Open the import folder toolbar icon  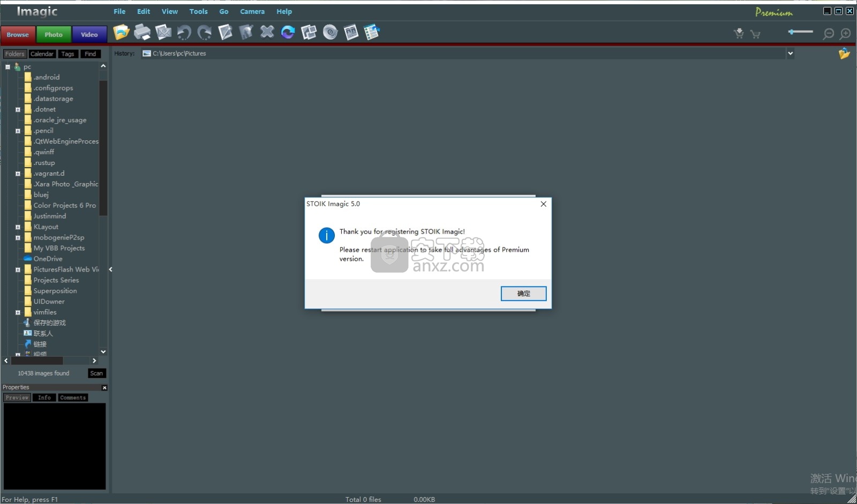[121, 32]
